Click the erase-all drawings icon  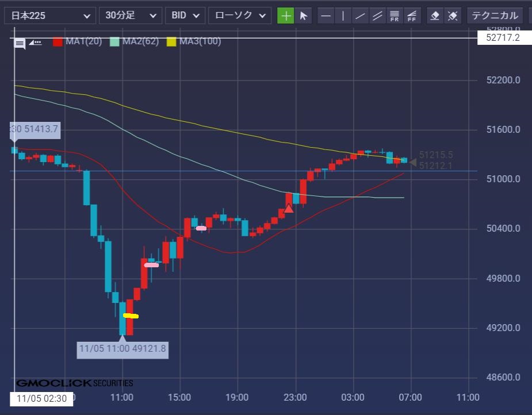pyautogui.click(x=453, y=16)
